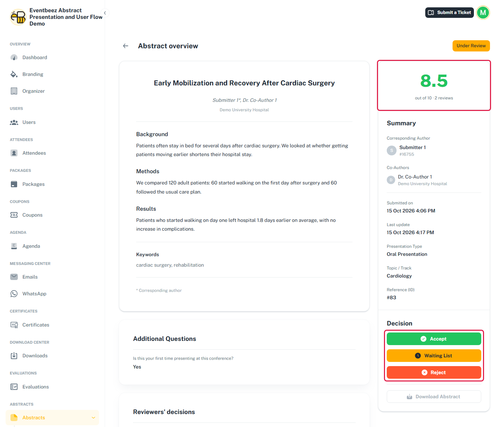Click the Downloads icon
Screen dimensions: 504x427
click(x=14, y=356)
